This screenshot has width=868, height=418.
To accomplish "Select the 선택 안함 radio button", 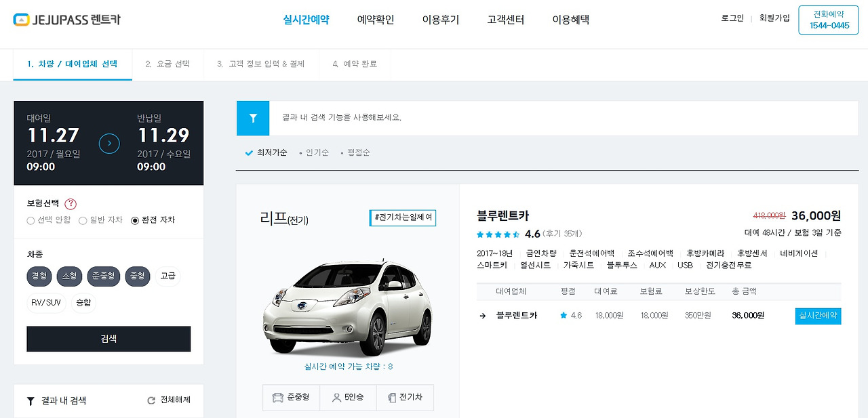I will pos(30,220).
